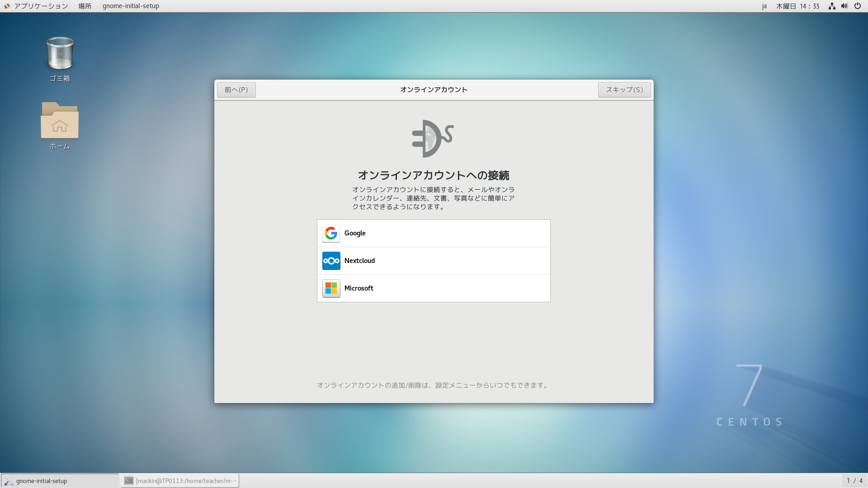The image size is (868, 488).
Task: Open the volume speaker icon in top panel
Action: tap(844, 6)
